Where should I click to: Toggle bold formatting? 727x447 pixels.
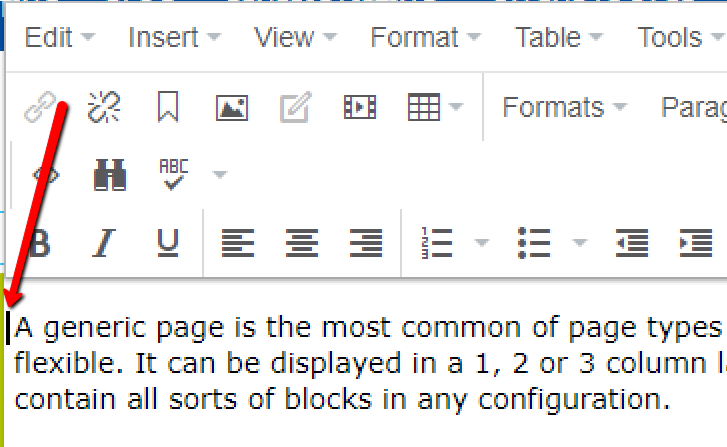coord(40,242)
